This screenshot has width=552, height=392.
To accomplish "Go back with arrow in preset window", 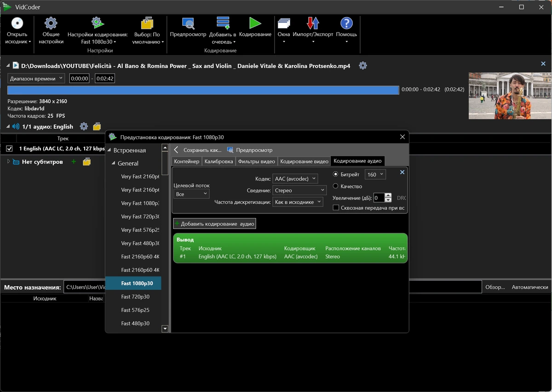I will (176, 150).
